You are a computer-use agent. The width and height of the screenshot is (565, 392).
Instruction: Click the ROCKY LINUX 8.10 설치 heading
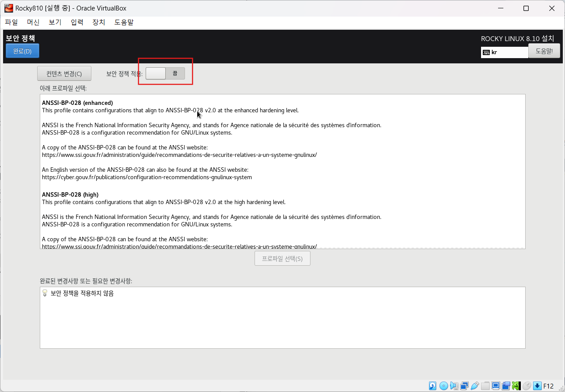click(517, 38)
